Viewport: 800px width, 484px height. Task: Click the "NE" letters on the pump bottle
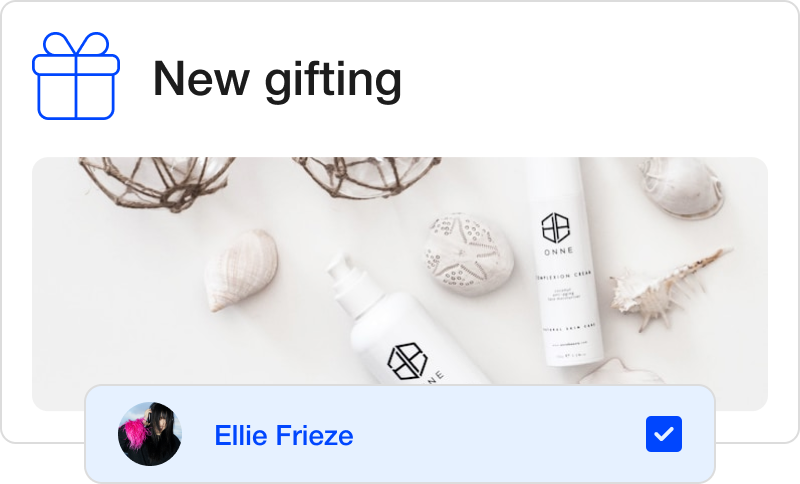[x=434, y=378]
